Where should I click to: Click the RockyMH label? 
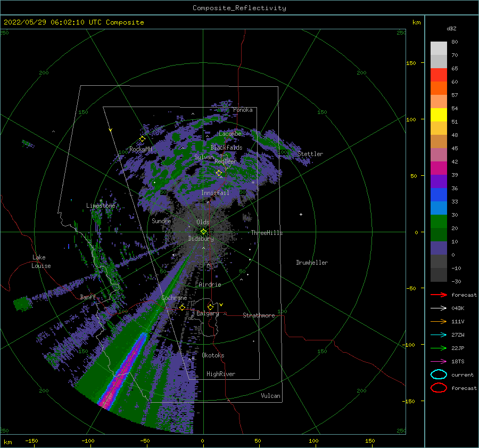(141, 149)
